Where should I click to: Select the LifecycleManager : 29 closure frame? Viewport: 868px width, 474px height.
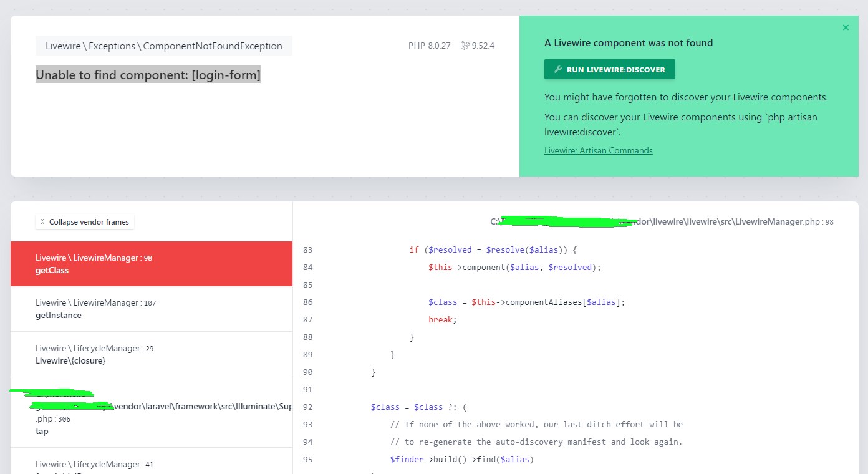tap(152, 354)
